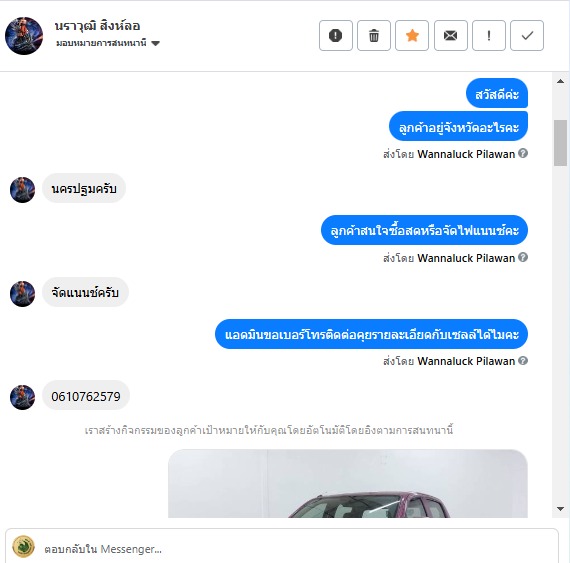
Task: Mark conversation done with checkmark icon
Action: tap(527, 36)
